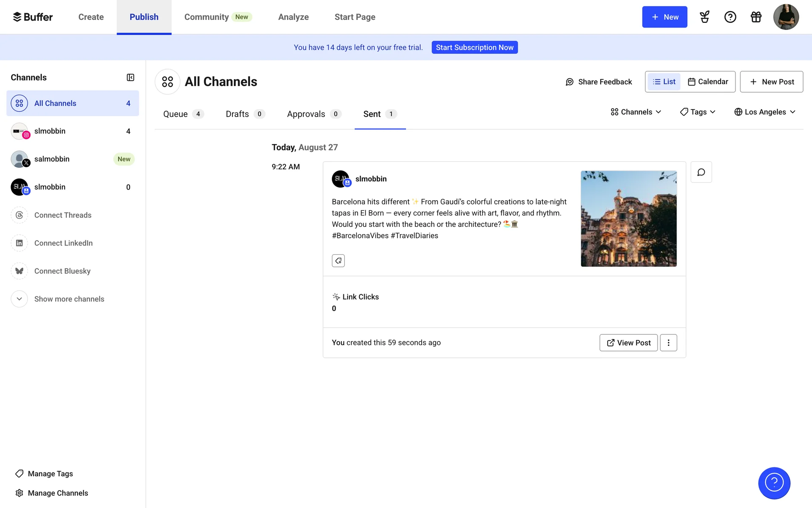Open the Tags filter dropdown
Screen dimensions: 812x508
[x=697, y=112]
